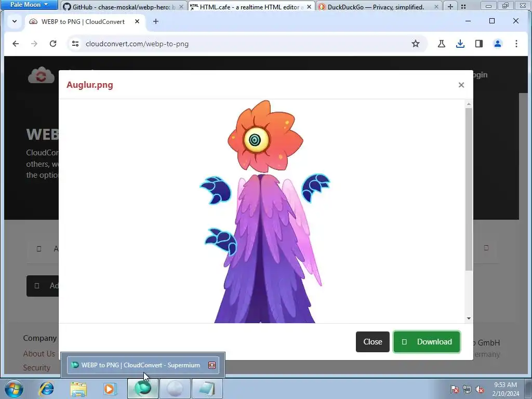Close the Supermium taskbar preview window

pos(212,365)
